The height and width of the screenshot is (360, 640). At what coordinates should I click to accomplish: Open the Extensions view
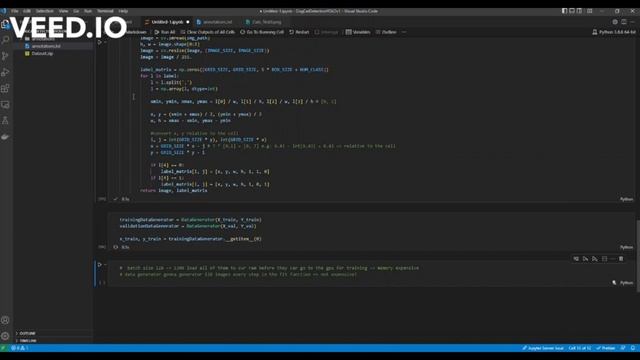point(5,88)
